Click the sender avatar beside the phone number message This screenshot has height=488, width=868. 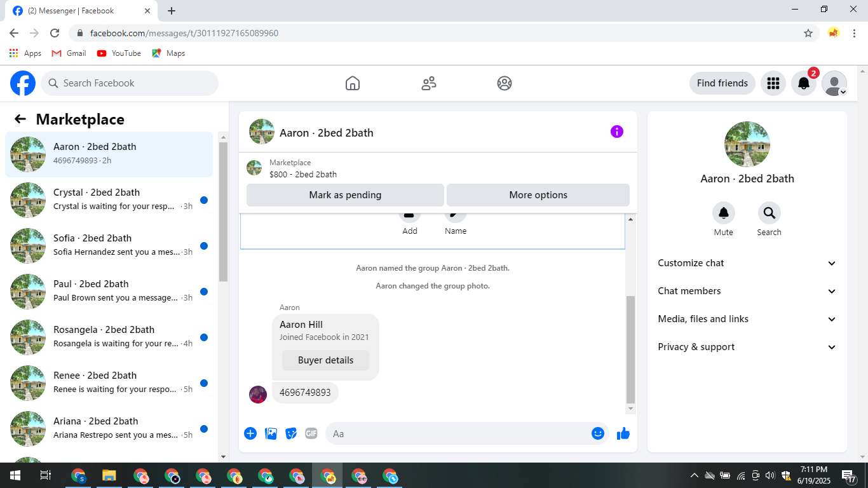point(258,395)
